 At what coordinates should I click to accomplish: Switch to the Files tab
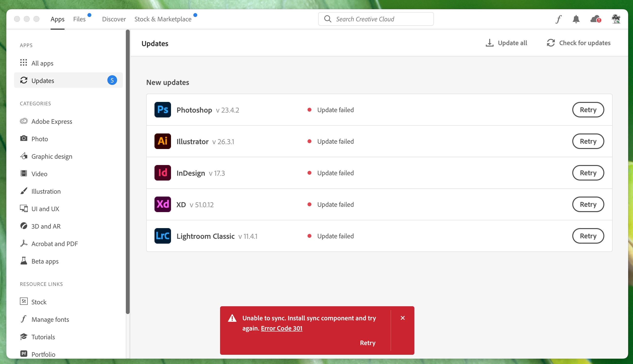79,19
